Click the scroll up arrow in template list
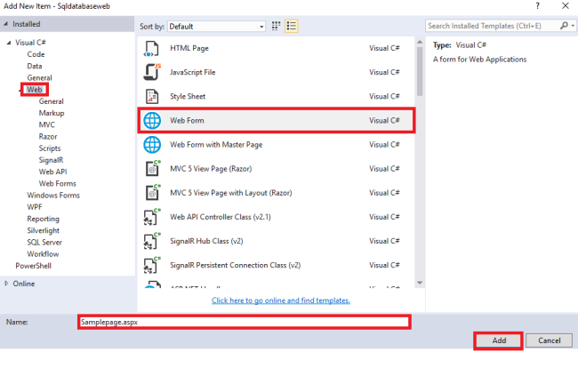 [x=420, y=42]
